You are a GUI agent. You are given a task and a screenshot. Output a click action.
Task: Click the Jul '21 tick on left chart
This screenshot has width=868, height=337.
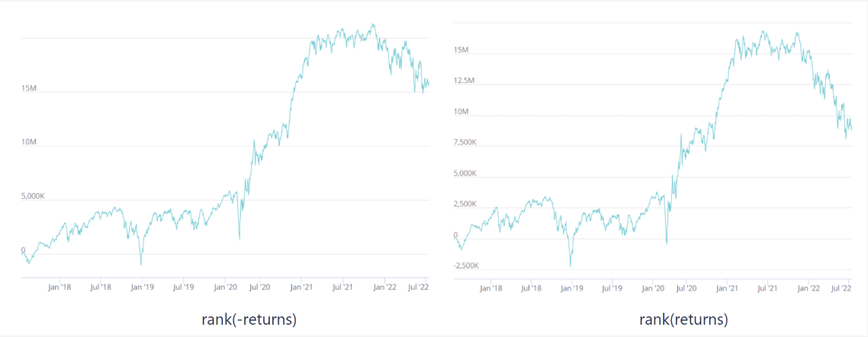pos(342,287)
